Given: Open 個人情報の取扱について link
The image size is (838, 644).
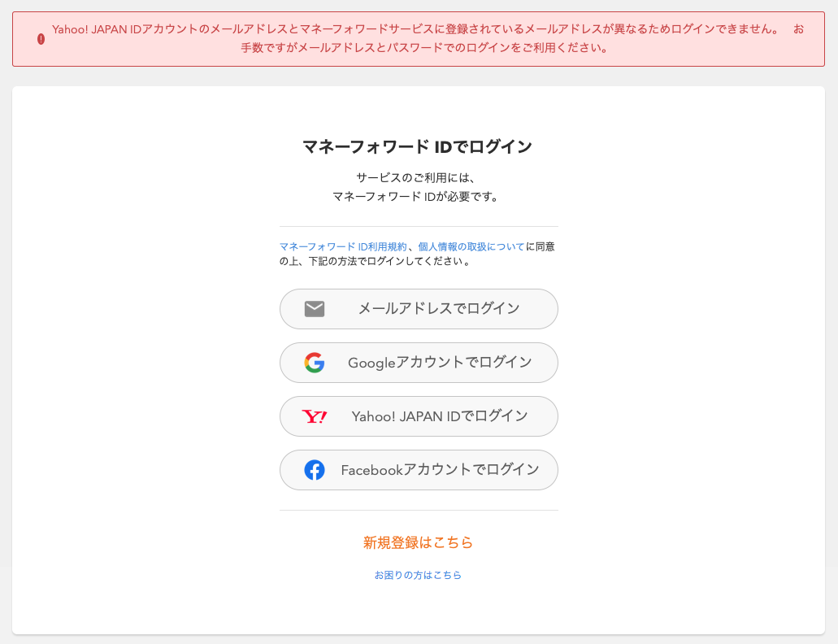Looking at the screenshot, I should [x=471, y=246].
